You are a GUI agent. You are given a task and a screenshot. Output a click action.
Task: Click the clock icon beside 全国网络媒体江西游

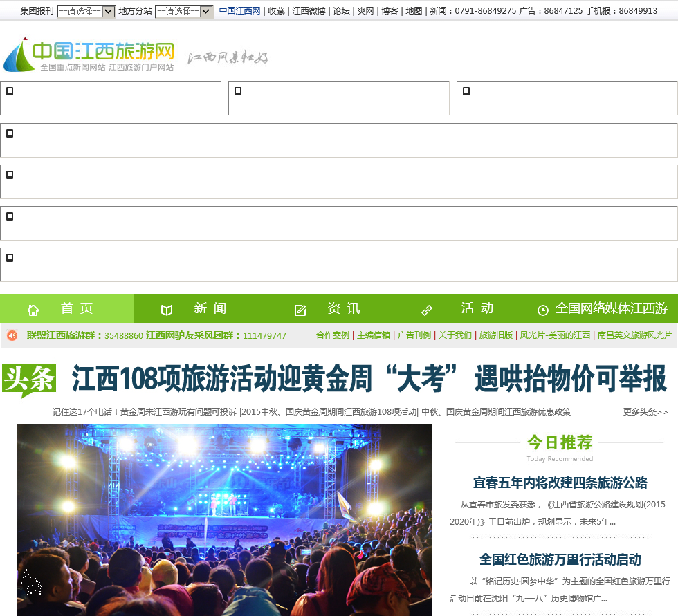click(x=542, y=310)
